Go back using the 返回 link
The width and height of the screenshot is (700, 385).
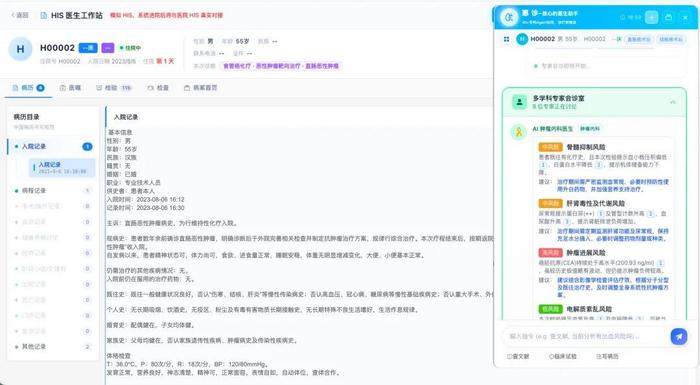tap(20, 15)
